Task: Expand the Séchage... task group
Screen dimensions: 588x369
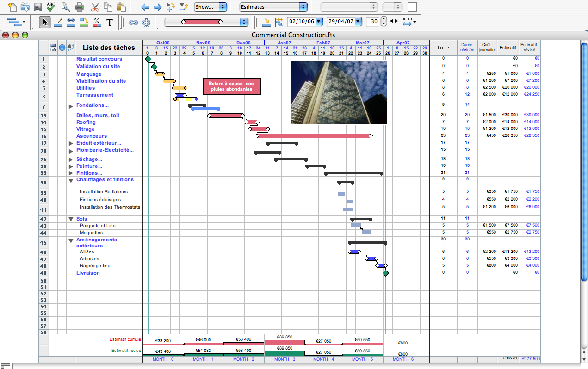Action: (71, 160)
